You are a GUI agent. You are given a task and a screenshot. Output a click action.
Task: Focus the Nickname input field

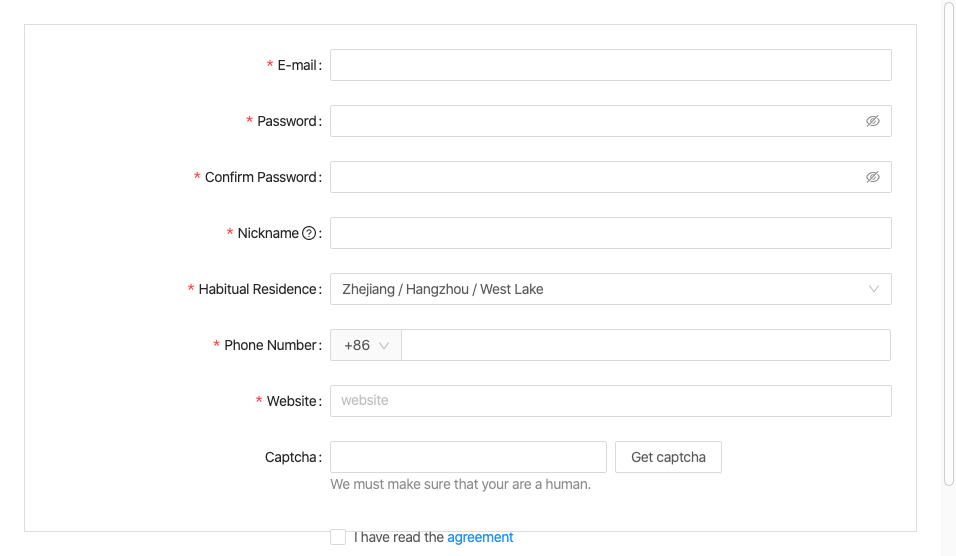611,233
